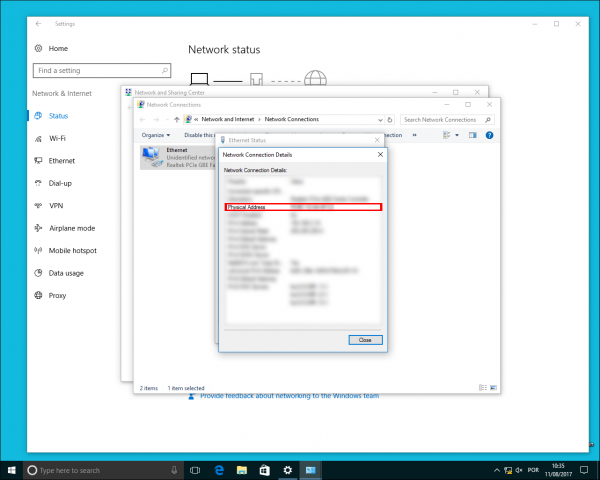Screen dimensions: 600x480
Task: Open Proxy settings in sidebar
Action: (57, 296)
